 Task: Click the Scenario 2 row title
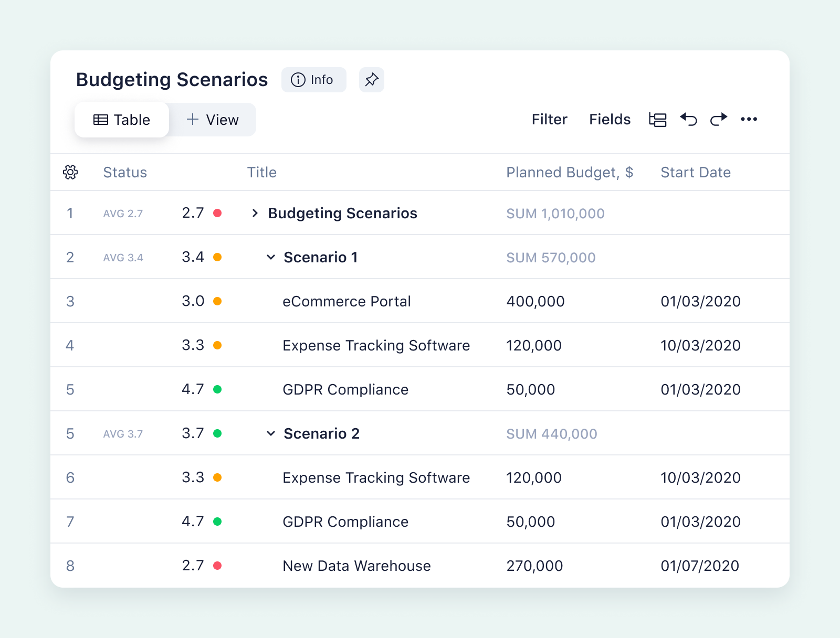[321, 433]
